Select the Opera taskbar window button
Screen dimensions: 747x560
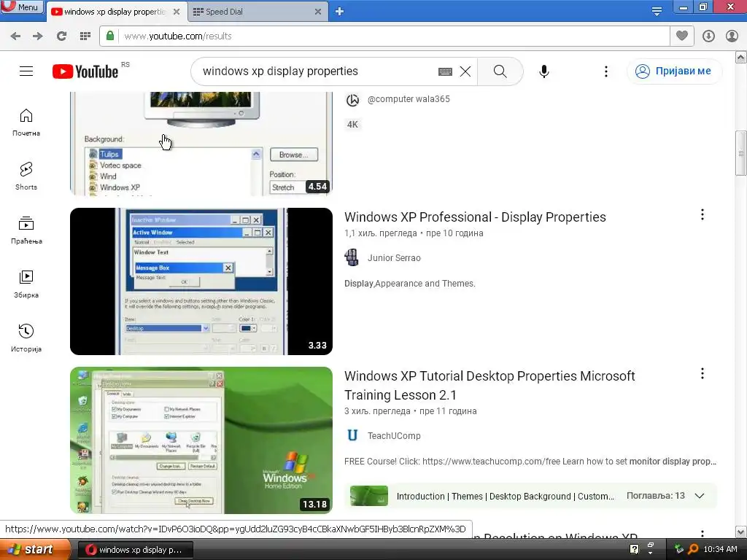(x=135, y=550)
